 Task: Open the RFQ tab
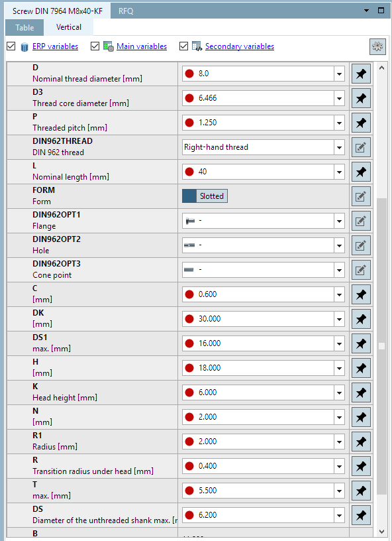point(126,11)
